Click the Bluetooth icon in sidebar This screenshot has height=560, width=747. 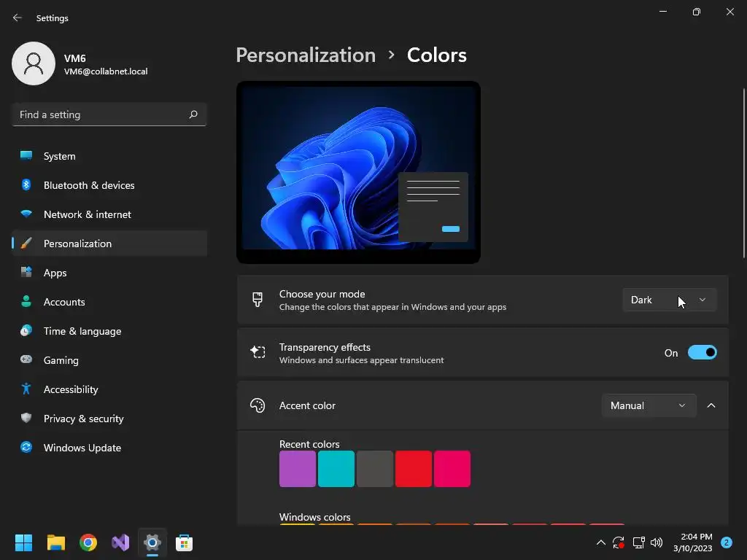26,184
